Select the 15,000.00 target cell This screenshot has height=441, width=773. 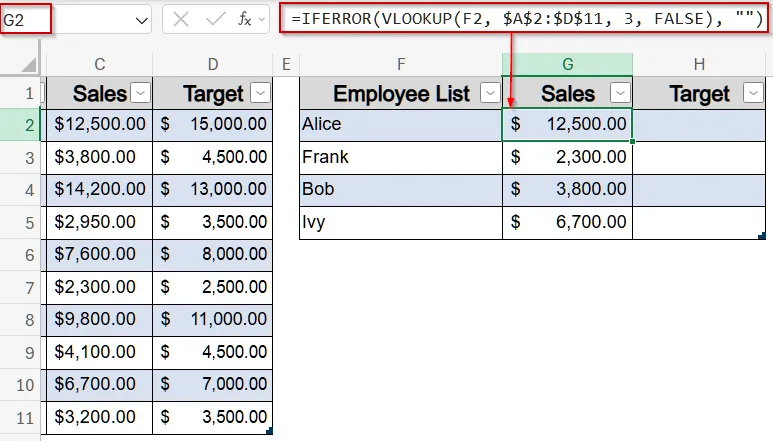click(212, 125)
